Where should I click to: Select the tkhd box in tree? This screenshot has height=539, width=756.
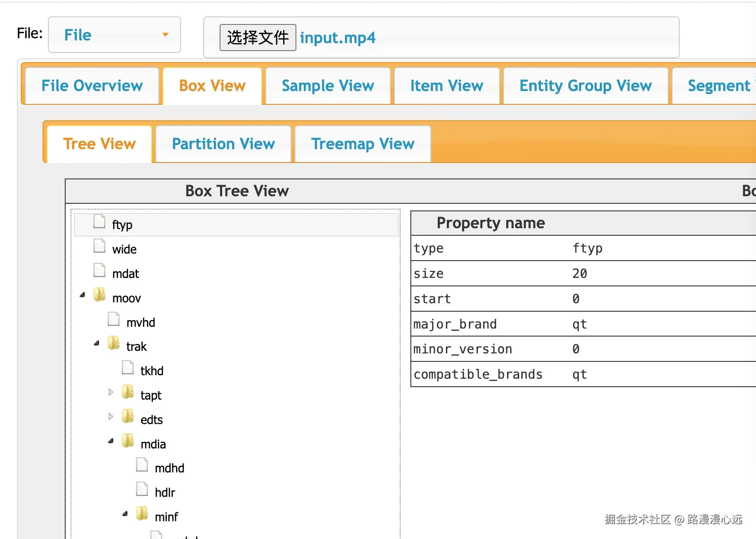coord(152,371)
